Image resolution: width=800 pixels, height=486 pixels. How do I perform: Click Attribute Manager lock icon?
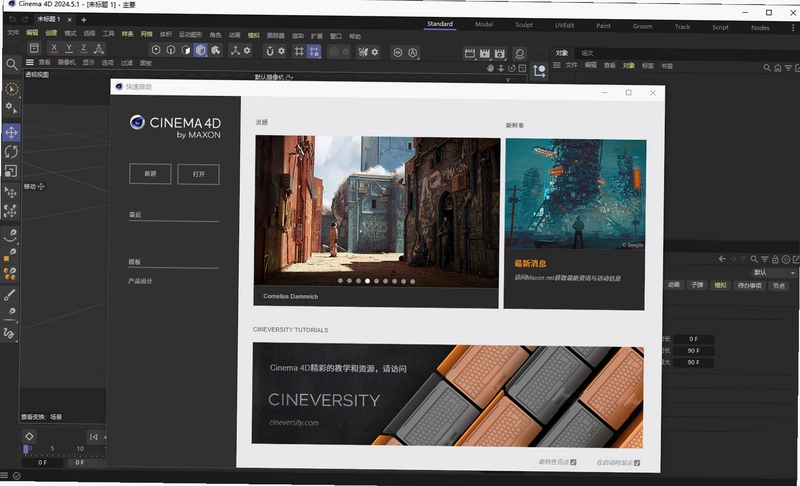[776, 259]
